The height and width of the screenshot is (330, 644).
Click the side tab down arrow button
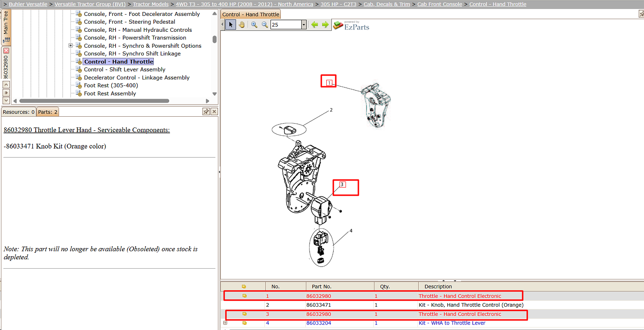[6, 101]
